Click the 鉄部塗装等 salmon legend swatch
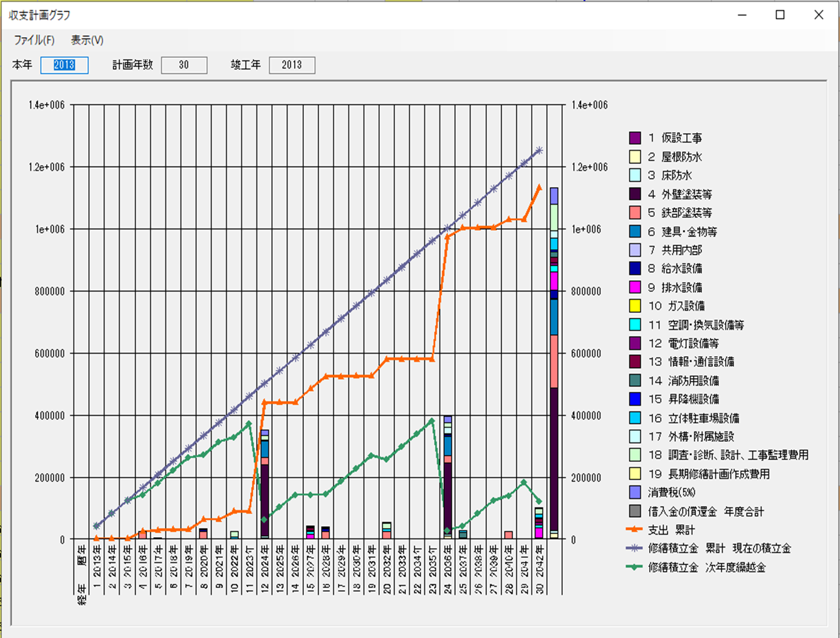 click(x=635, y=213)
